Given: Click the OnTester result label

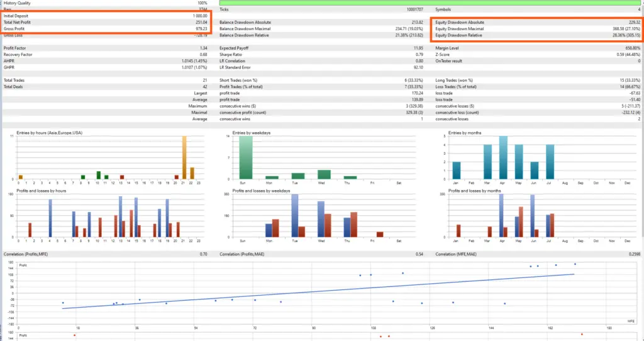Looking at the screenshot, I should (x=448, y=61).
